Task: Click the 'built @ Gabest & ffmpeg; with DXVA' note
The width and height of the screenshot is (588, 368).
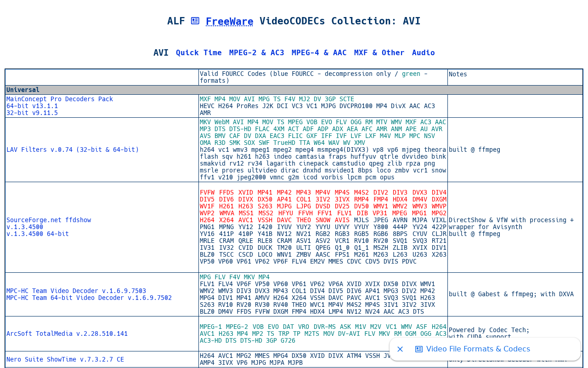Action: click(511, 294)
